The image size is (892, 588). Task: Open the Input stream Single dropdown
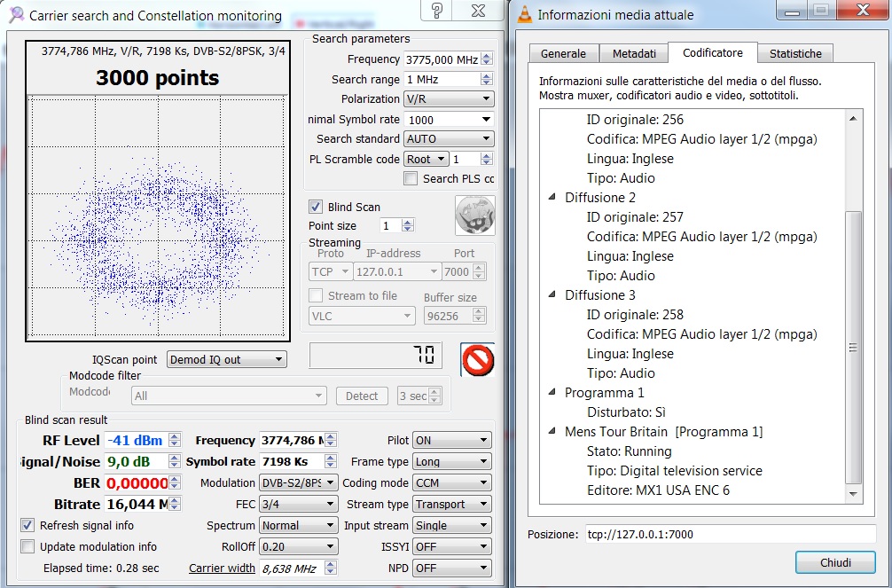click(x=451, y=525)
